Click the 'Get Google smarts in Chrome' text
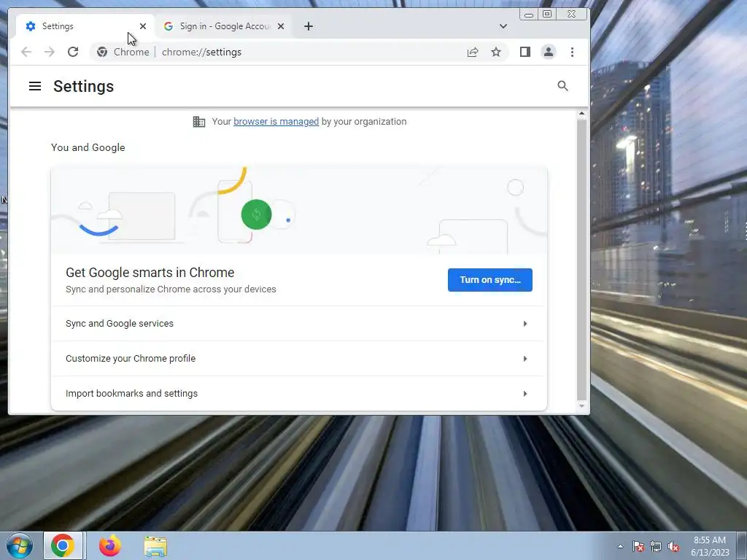Viewport: 747px width, 560px height. pos(150,273)
